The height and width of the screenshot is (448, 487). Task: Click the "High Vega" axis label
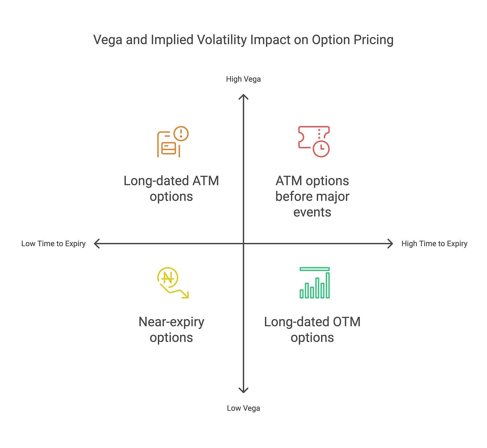tap(243, 79)
